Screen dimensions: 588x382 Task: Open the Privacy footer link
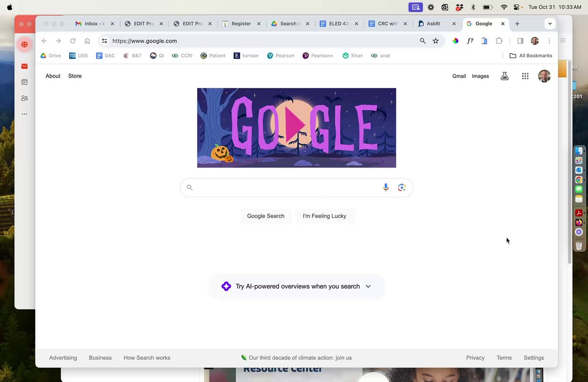(x=475, y=358)
